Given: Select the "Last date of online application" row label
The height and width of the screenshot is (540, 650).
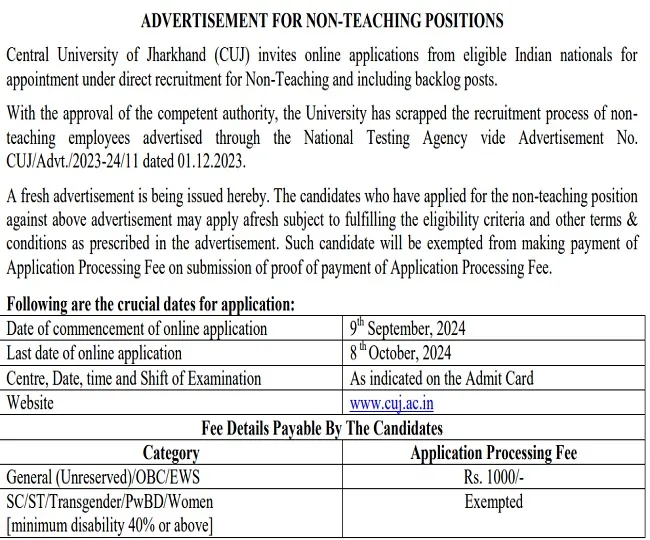Looking at the screenshot, I should click(95, 353).
